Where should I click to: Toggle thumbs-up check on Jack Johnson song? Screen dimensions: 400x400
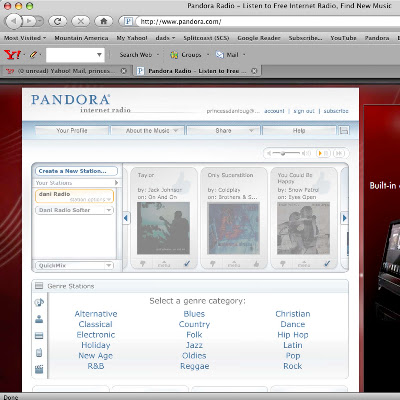click(187, 264)
